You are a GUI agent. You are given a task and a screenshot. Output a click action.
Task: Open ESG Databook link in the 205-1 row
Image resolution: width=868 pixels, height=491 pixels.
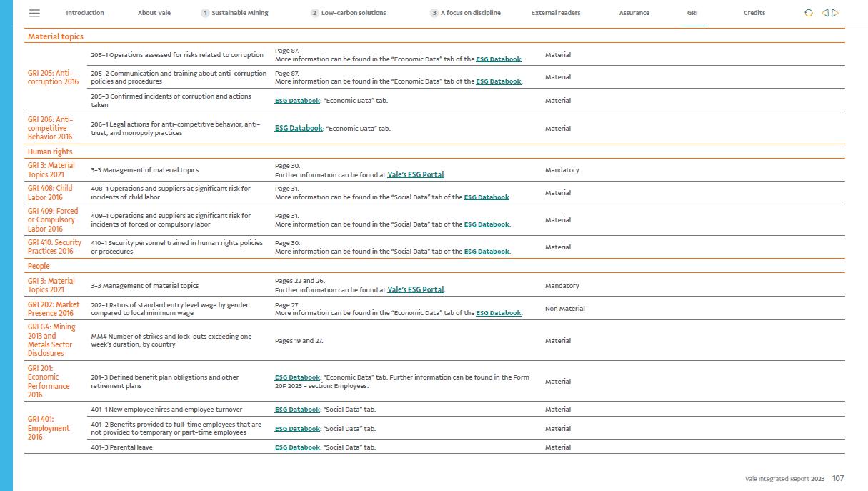(498, 59)
